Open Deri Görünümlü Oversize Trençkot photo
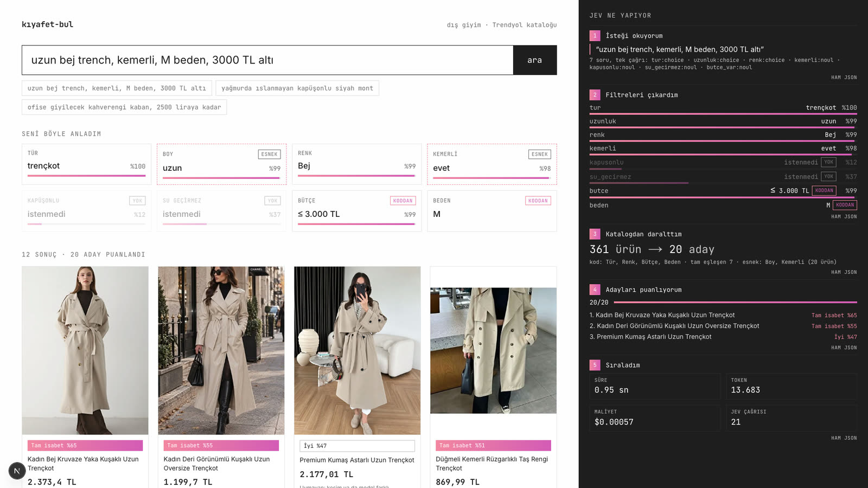The height and width of the screenshot is (488, 868). coord(221,350)
